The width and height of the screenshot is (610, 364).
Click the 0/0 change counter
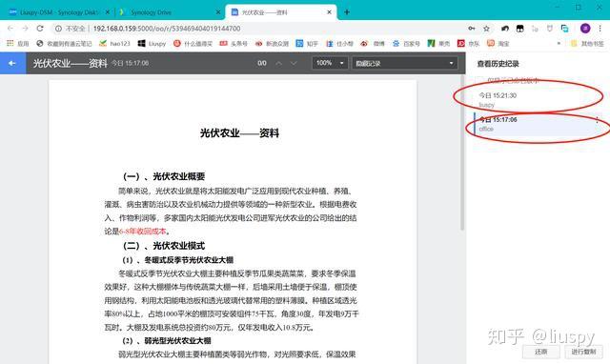pyautogui.click(x=262, y=63)
